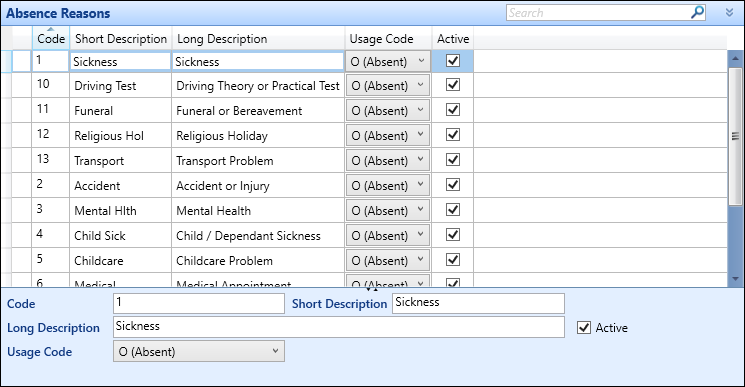Click the Code field in detail form
Screen dimensions: 745x387
199,303
